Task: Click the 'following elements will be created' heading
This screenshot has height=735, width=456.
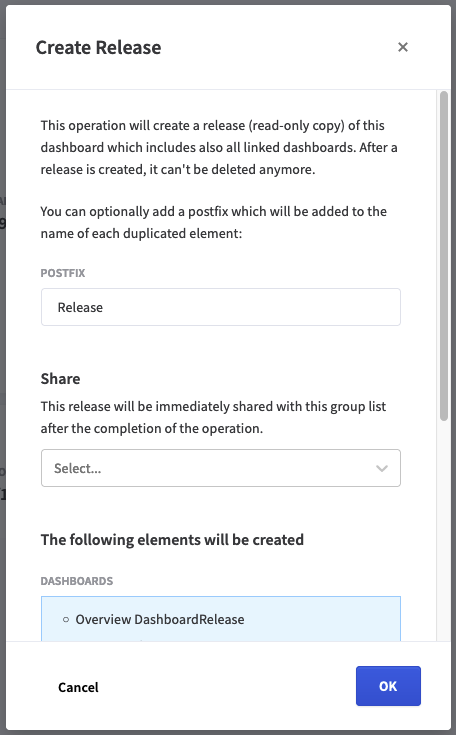Action: (x=172, y=540)
